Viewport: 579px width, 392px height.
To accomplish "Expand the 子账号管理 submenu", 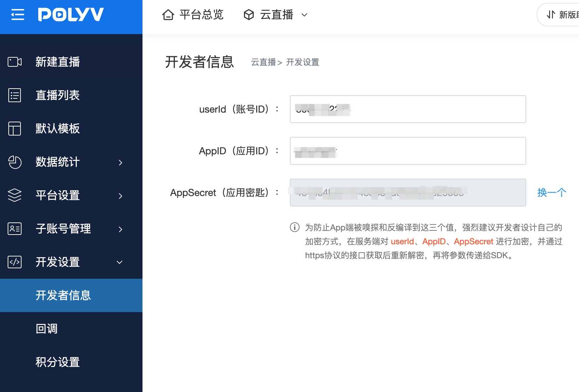I will point(120,229).
